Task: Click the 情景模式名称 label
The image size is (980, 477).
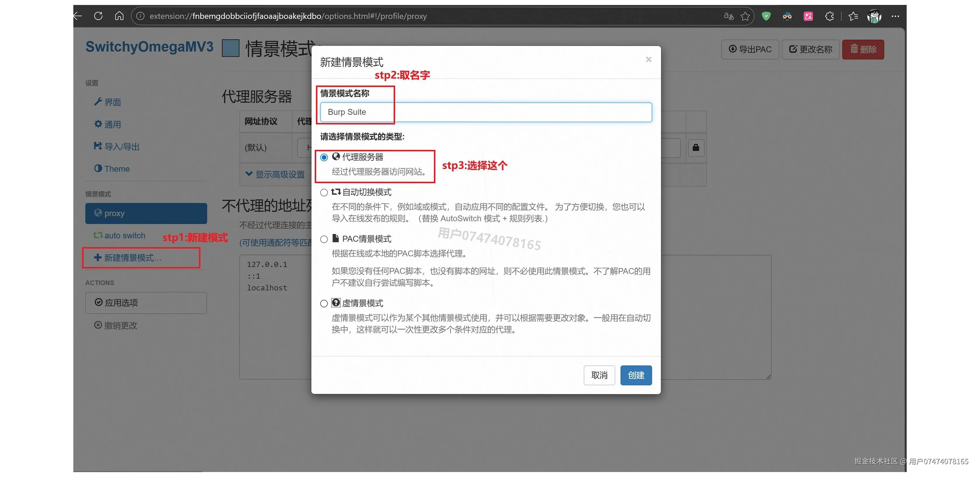Action: [x=345, y=93]
